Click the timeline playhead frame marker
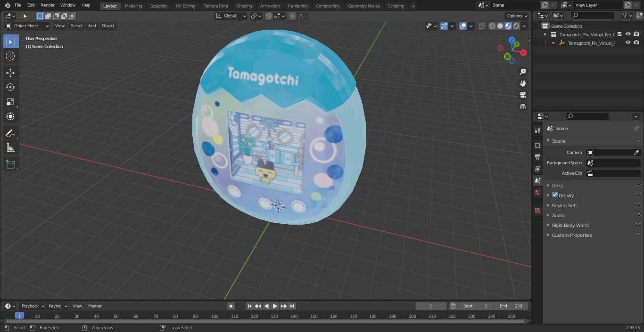The width and height of the screenshot is (644, 332). pos(19,316)
